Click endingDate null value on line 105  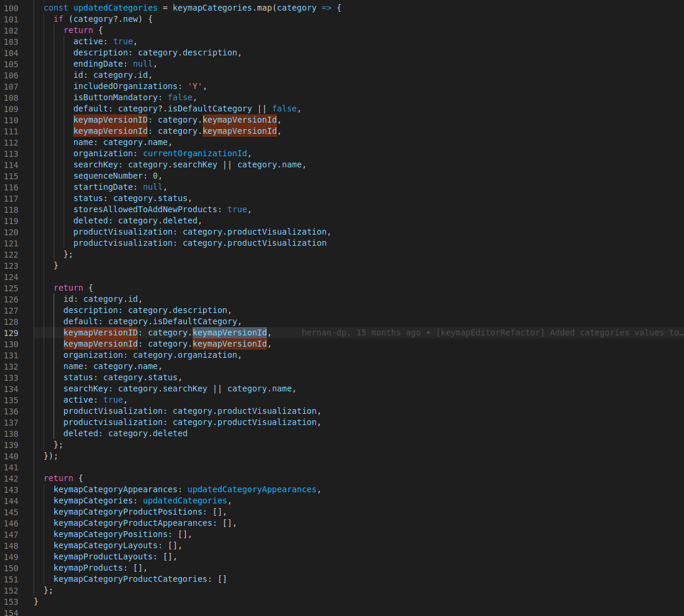[x=143, y=64]
